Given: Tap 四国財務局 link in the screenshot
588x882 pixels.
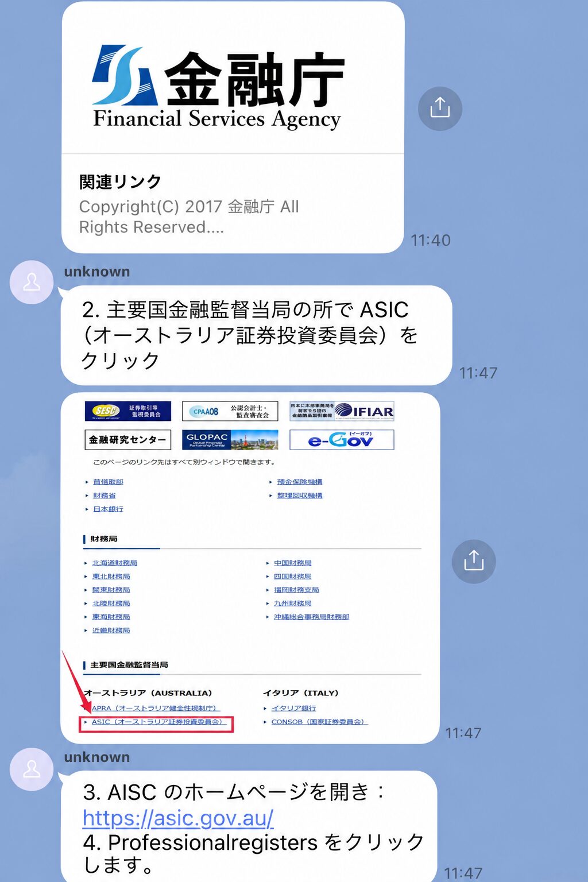Looking at the screenshot, I should pos(293,577).
